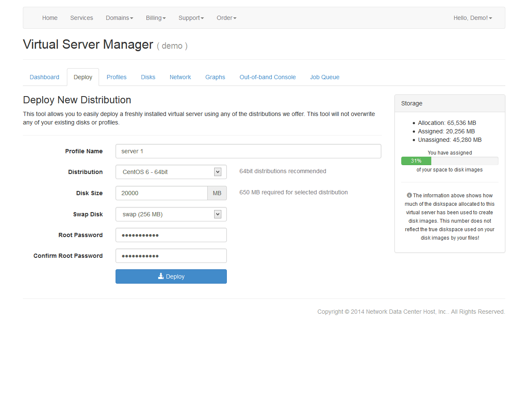This screenshot has width=532, height=395.
Task: Click the info icon in Storage panel
Action: click(409, 196)
